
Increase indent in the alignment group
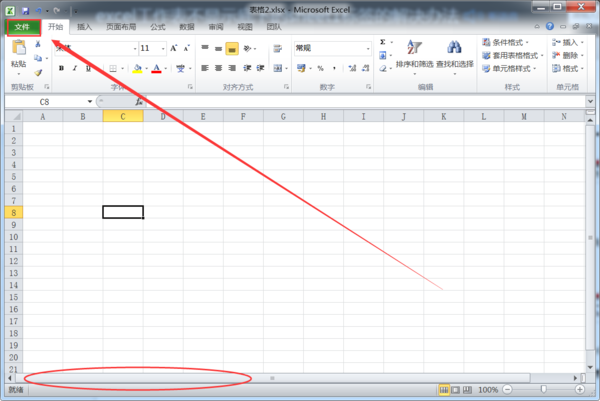(x=261, y=68)
